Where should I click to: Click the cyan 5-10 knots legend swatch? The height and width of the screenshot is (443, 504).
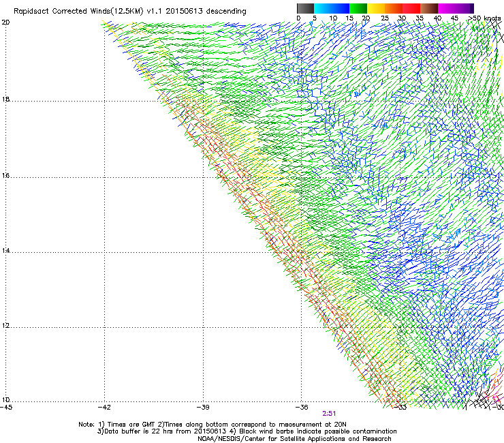323,8
